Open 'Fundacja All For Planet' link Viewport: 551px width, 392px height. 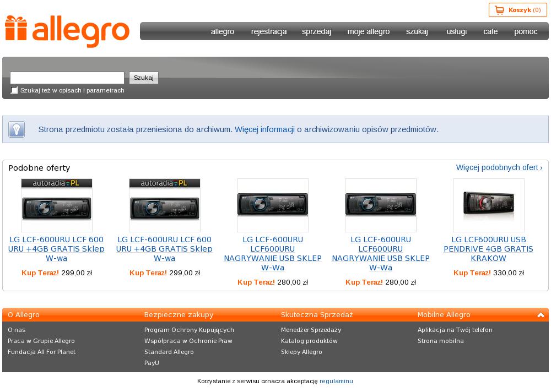(41, 352)
